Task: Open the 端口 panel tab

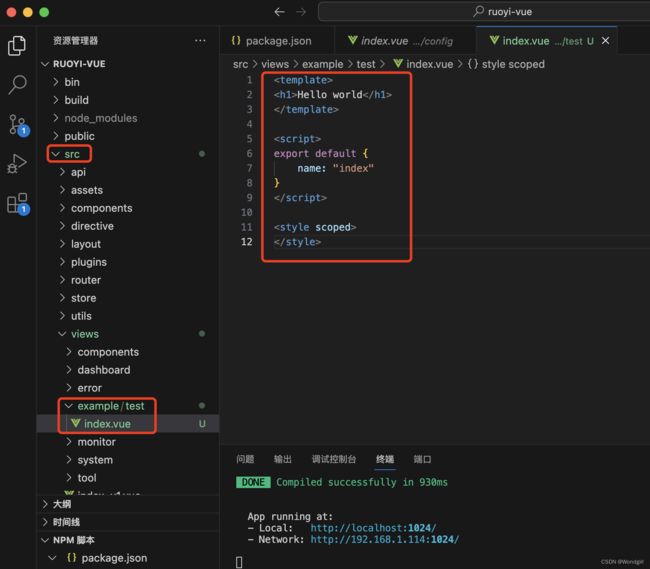Action: (422, 459)
